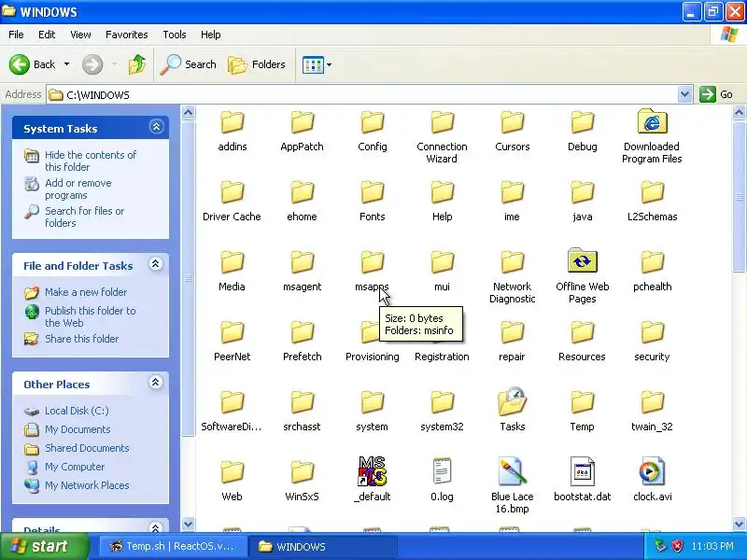
Task: Open the Search toolbar button
Action: [x=189, y=64]
